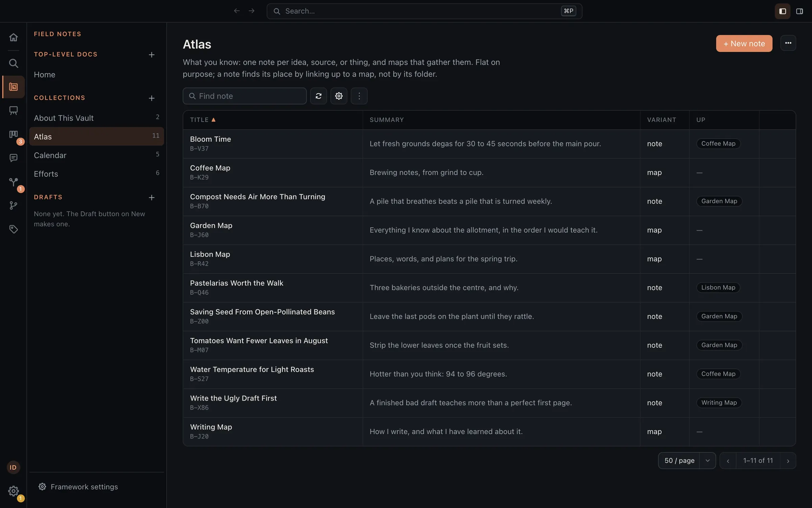
Task: Click the + New note button
Action: coord(744,43)
